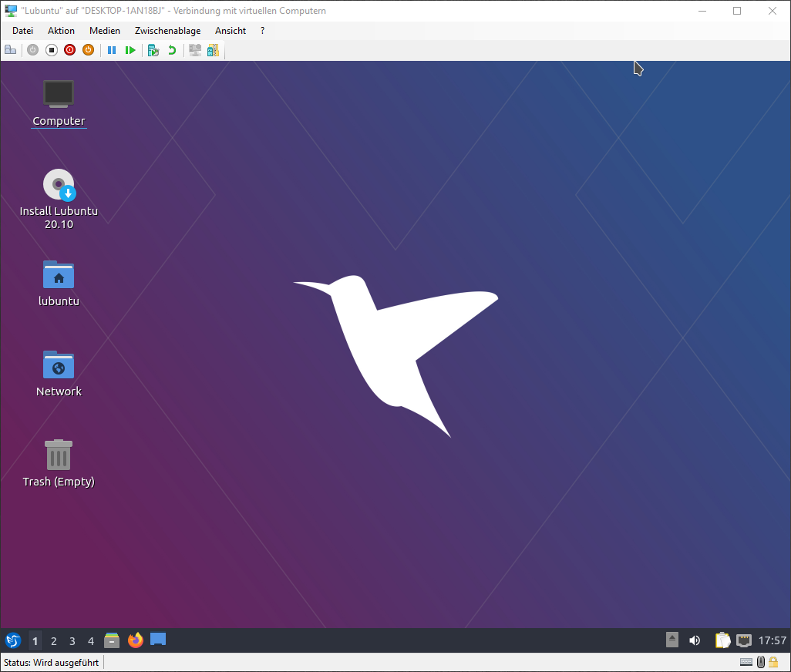This screenshot has height=672, width=791.
Task: Open the Aktion menu
Action: 61,31
